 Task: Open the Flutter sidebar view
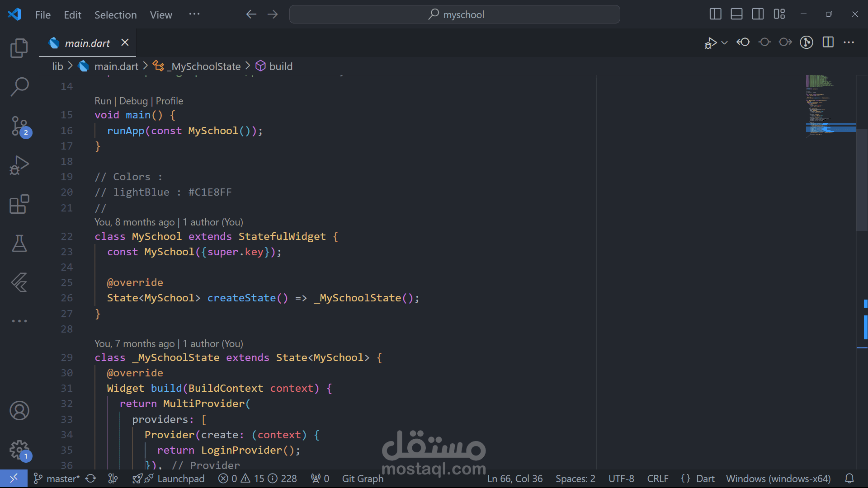[x=19, y=282]
